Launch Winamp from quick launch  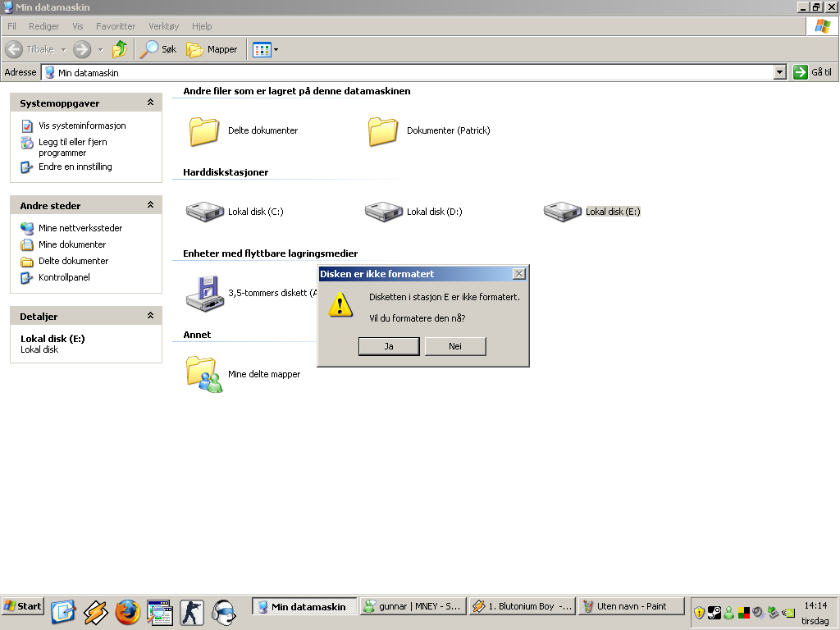click(95, 613)
